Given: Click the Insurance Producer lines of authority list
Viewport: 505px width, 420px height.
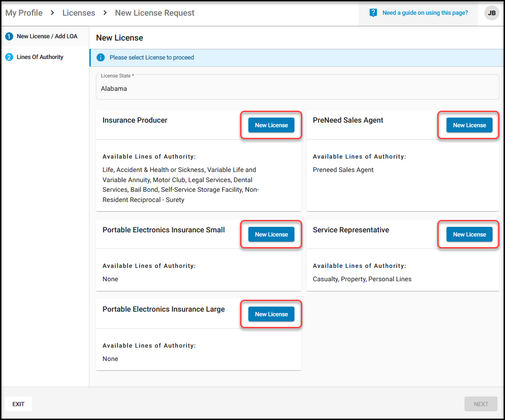Looking at the screenshot, I should pyautogui.click(x=181, y=185).
